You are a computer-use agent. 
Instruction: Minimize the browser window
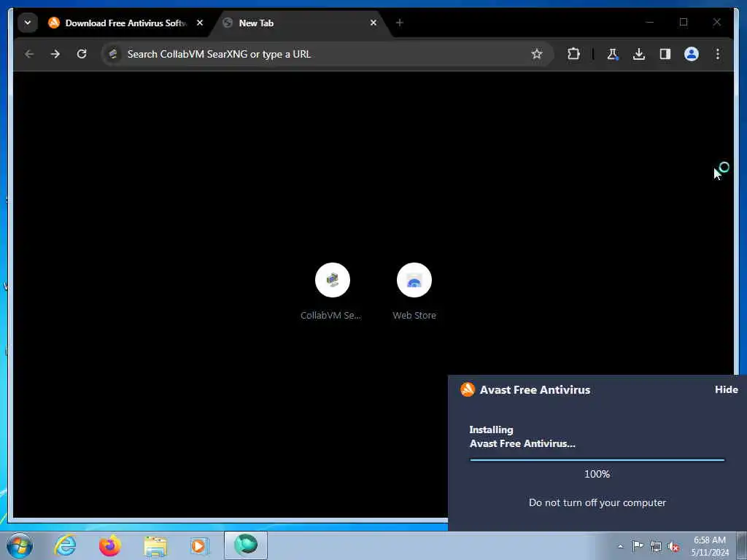[649, 22]
